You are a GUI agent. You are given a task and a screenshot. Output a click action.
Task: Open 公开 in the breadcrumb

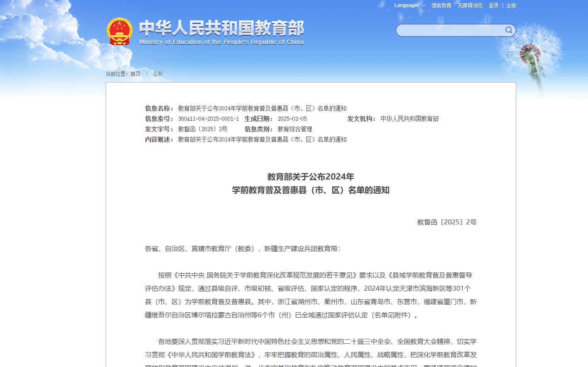click(x=158, y=74)
